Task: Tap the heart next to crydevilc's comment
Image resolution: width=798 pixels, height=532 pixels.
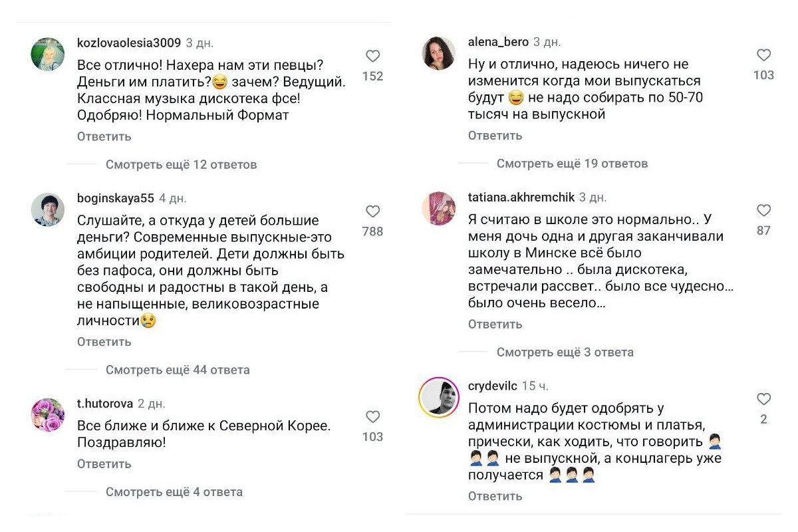Action: 764,399
